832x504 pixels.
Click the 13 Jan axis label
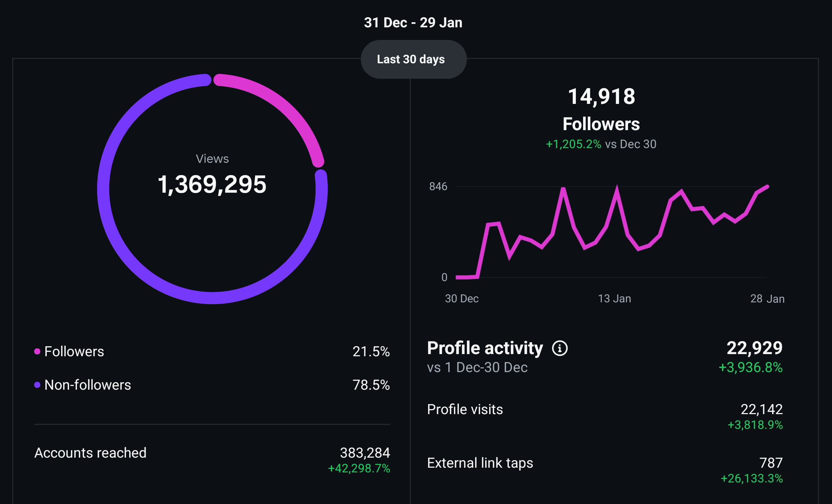click(614, 299)
